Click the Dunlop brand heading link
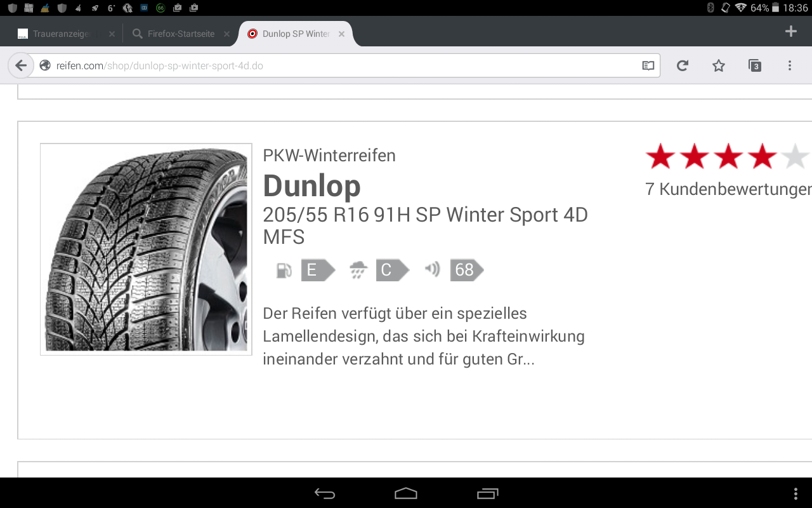The height and width of the screenshot is (508, 812). point(311,185)
